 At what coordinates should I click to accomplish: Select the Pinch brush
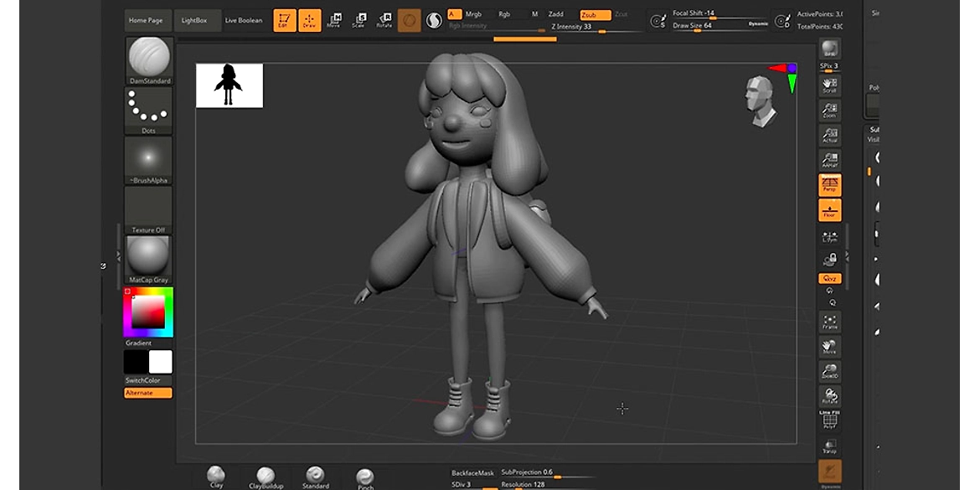pyautogui.click(x=365, y=479)
